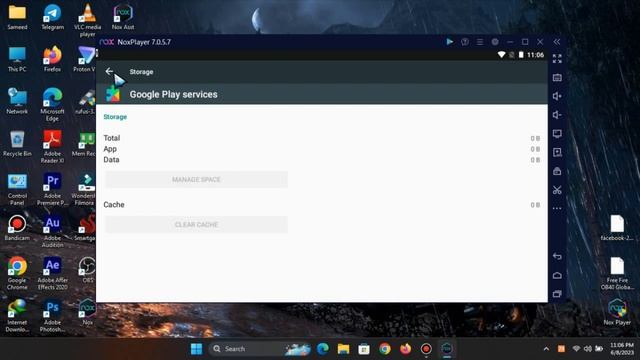Select the Sameed folder on desktop

(x=17, y=17)
